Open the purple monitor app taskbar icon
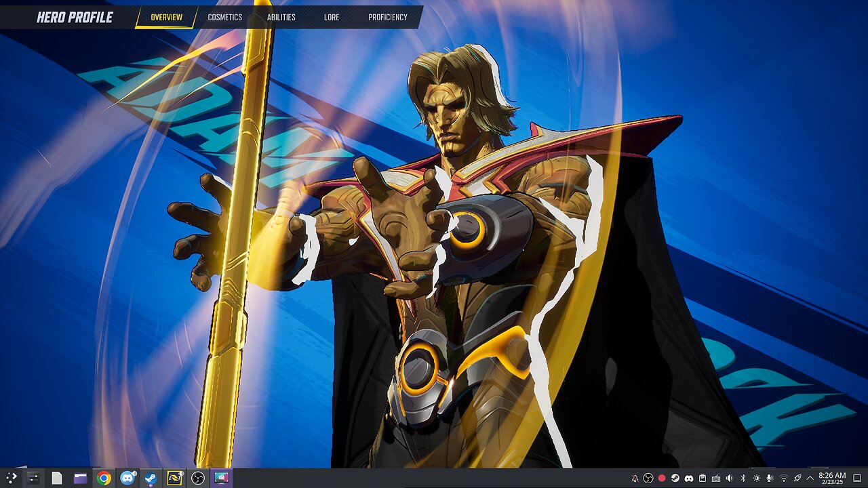 coord(221,478)
